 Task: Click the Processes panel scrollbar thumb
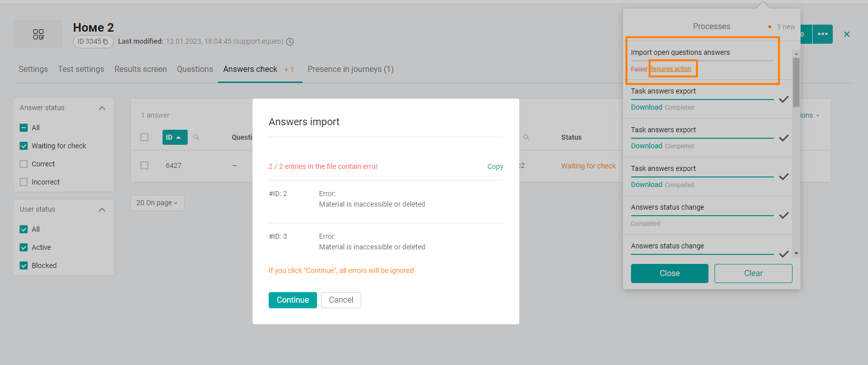click(x=796, y=82)
